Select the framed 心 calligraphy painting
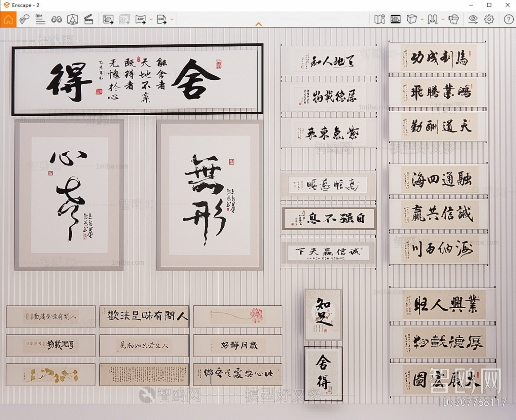516x420 pixels. 69,195
